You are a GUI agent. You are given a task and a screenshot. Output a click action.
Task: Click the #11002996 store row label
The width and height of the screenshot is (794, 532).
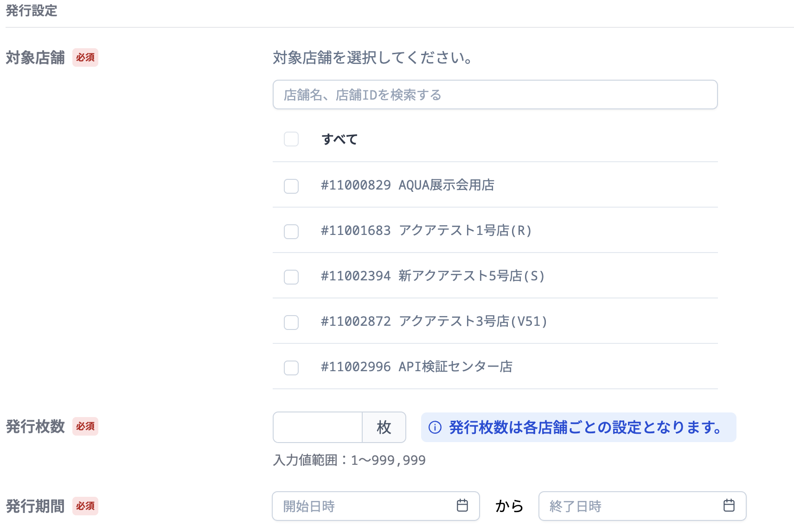pos(416,367)
